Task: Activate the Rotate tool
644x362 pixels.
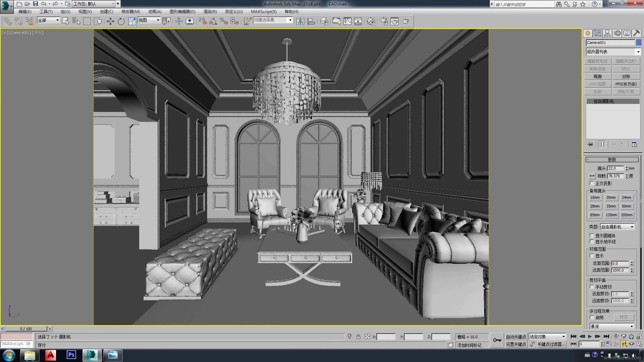Action: (x=121, y=21)
